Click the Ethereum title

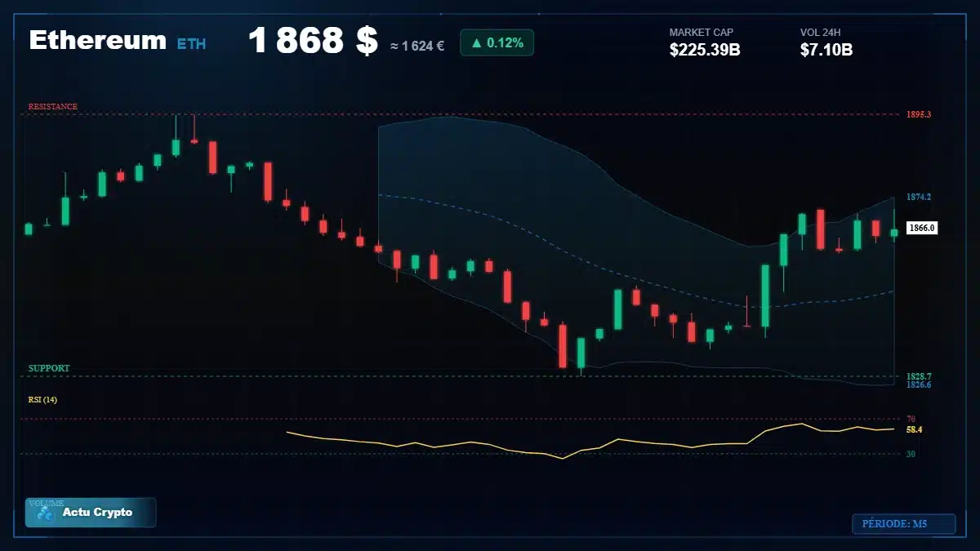point(97,41)
